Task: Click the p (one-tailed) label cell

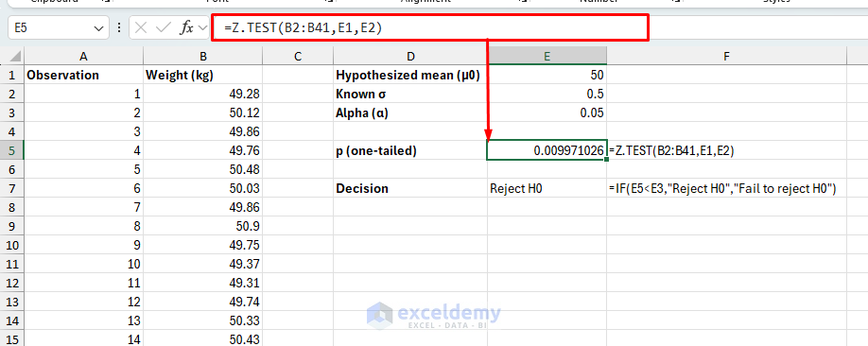Action: [410, 150]
